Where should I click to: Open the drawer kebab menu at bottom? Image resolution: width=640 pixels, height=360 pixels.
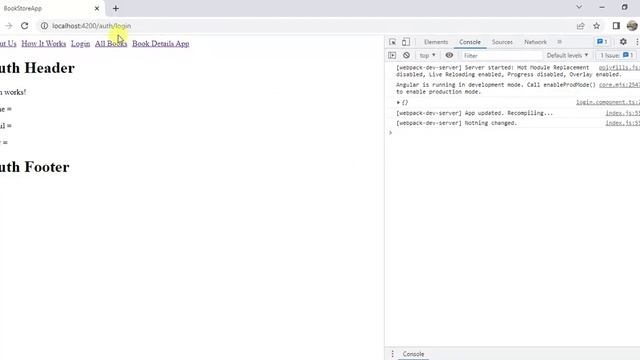pos(392,354)
